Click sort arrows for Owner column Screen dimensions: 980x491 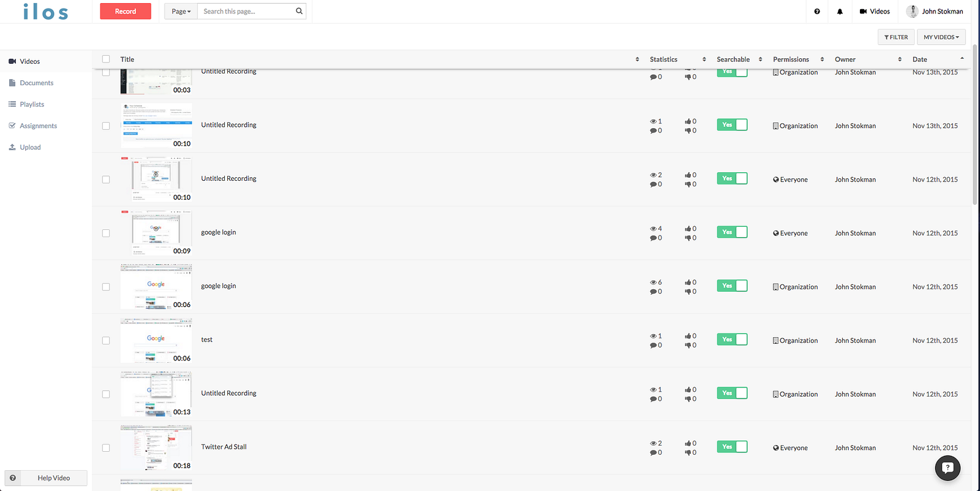pyautogui.click(x=900, y=59)
